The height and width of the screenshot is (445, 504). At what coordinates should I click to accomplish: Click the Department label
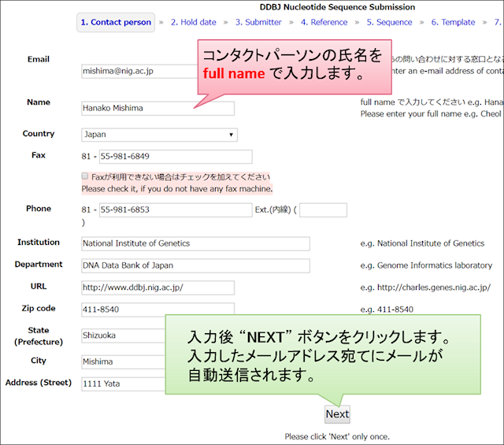pyautogui.click(x=39, y=265)
